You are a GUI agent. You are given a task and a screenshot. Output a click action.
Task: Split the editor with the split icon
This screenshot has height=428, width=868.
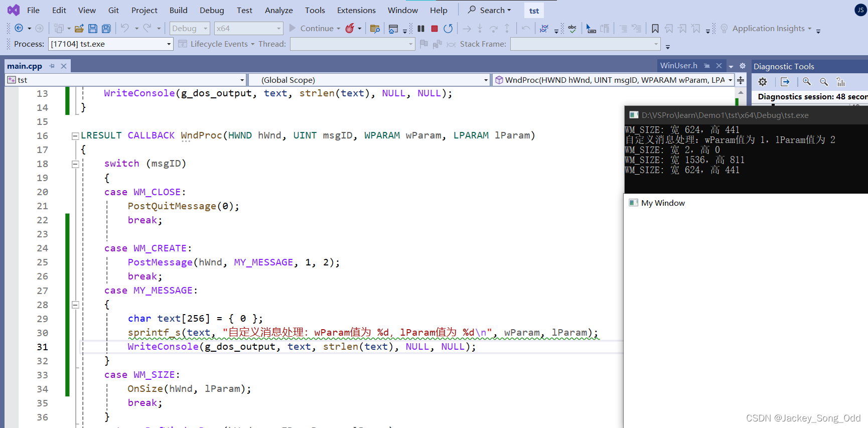741,80
